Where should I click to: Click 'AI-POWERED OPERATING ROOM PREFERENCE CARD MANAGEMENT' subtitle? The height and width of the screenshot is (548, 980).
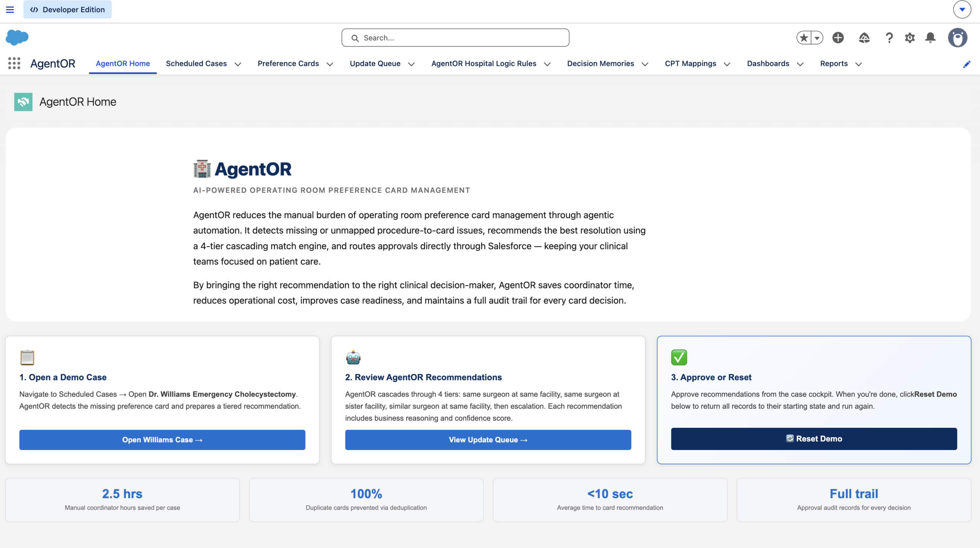click(x=332, y=190)
